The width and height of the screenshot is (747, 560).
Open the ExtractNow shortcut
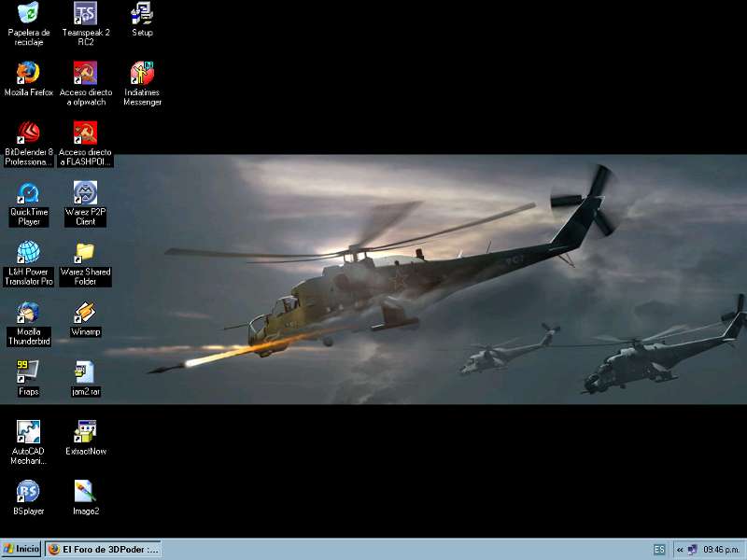[85, 432]
